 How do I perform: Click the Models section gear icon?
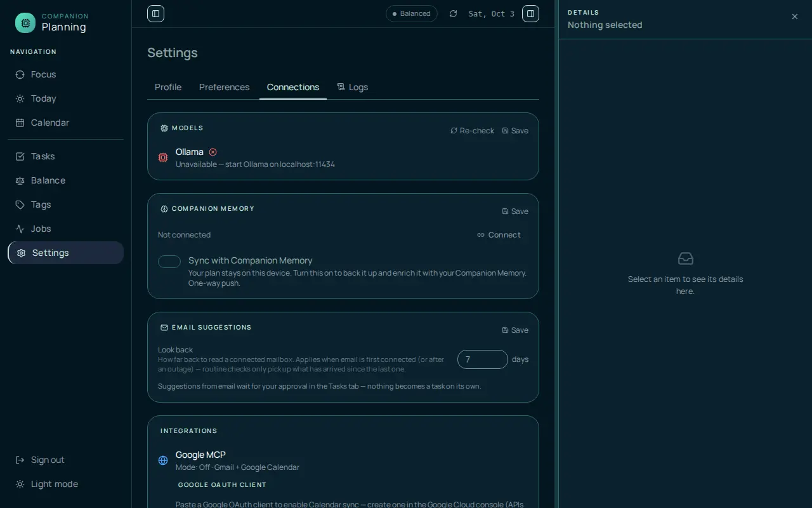(x=164, y=128)
